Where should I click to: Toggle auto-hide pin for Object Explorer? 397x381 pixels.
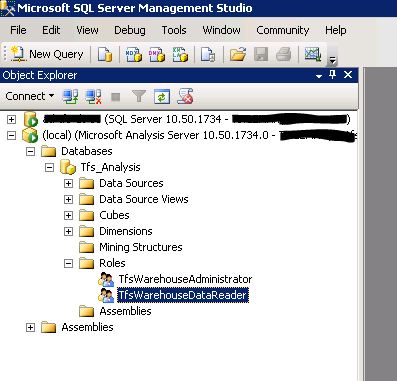tap(332, 75)
